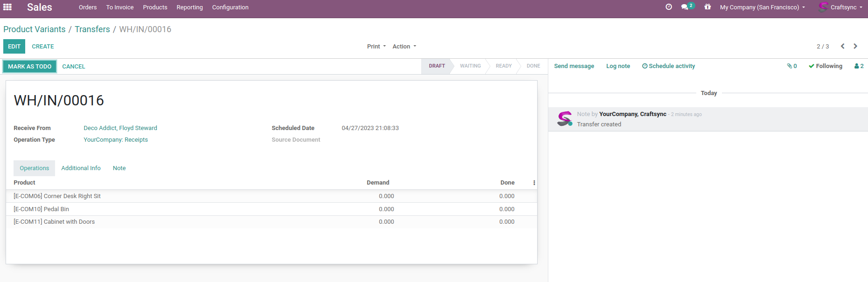Select the Pedal Bin product row
This screenshot has width=868, height=282.
pos(41,209)
